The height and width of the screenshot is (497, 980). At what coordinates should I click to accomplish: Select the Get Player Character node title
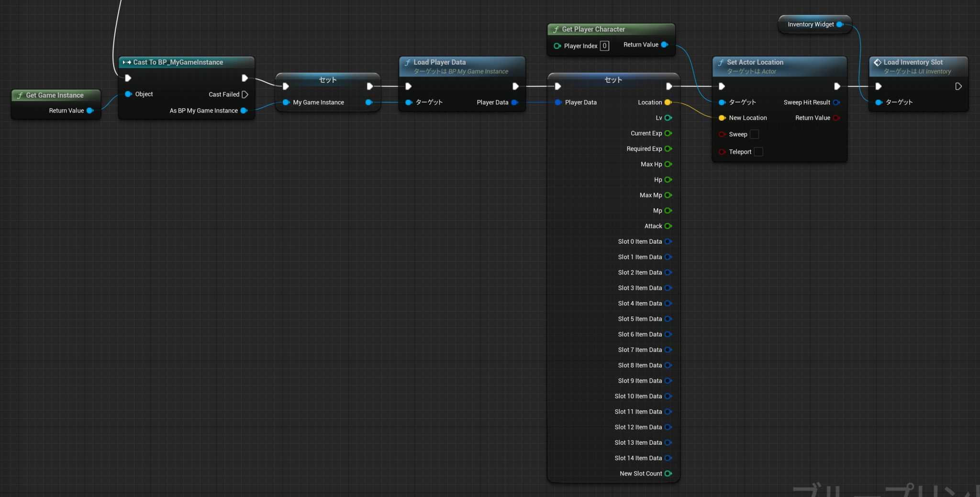pyautogui.click(x=593, y=29)
